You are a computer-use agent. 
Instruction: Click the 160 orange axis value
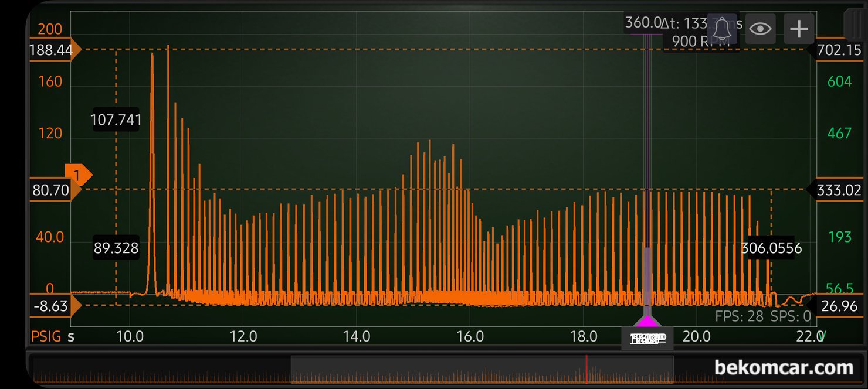click(x=50, y=81)
